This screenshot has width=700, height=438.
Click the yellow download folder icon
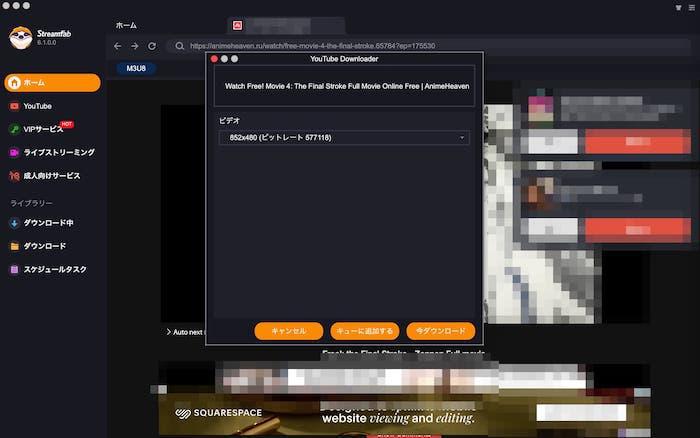pos(14,246)
